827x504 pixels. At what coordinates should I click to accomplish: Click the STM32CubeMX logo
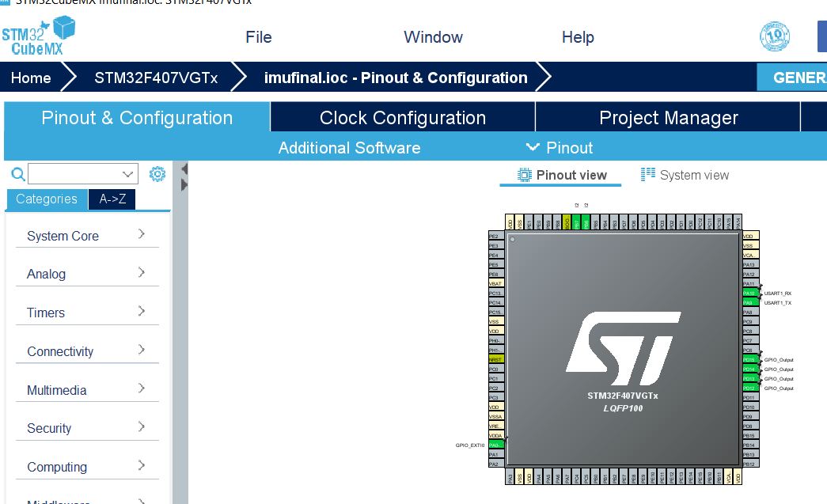[x=39, y=36]
